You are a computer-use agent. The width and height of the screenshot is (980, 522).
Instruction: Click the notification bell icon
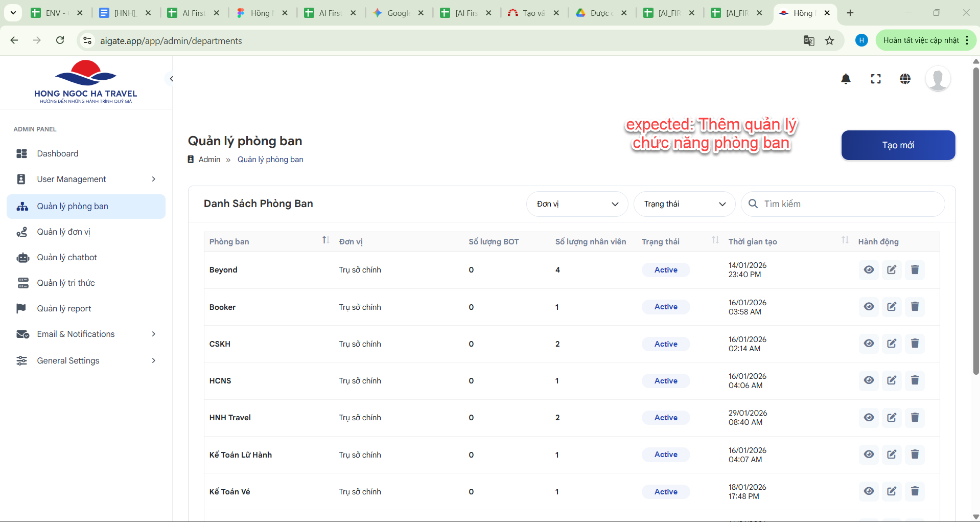[846, 79]
